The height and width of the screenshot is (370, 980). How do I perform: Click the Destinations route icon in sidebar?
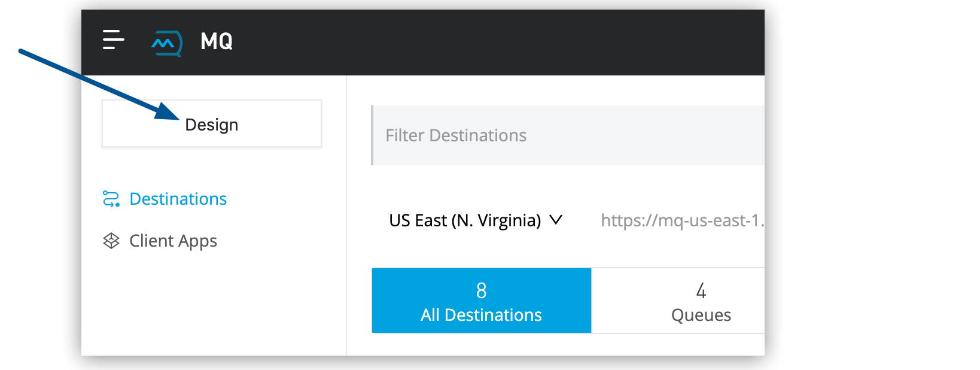coord(111,199)
